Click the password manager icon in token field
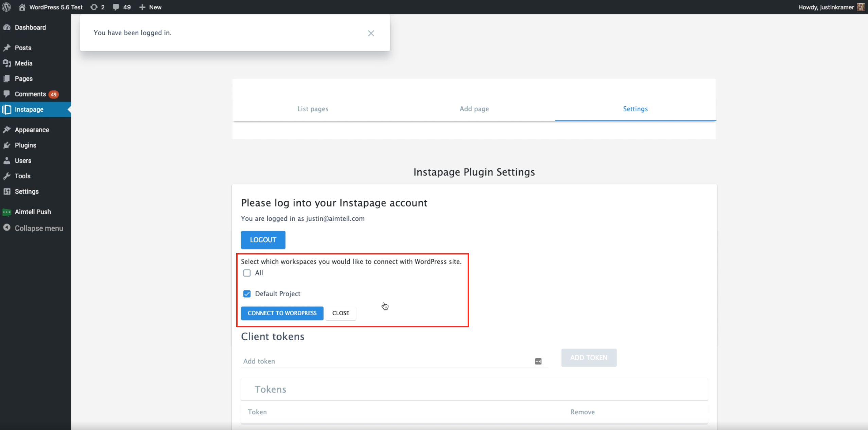868x430 pixels. [x=538, y=361]
